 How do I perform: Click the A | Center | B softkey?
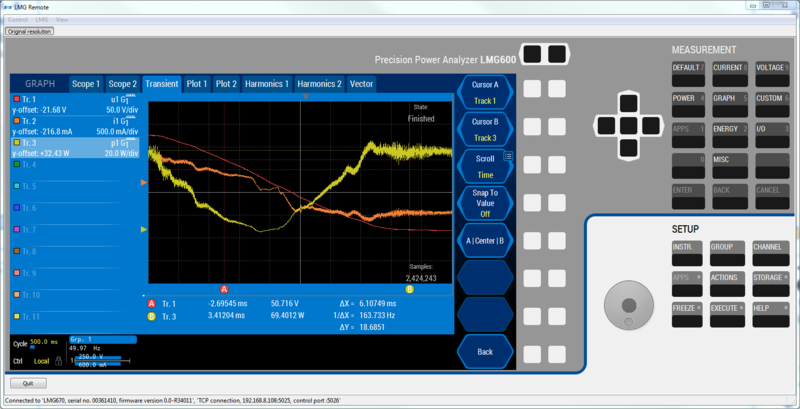click(485, 240)
